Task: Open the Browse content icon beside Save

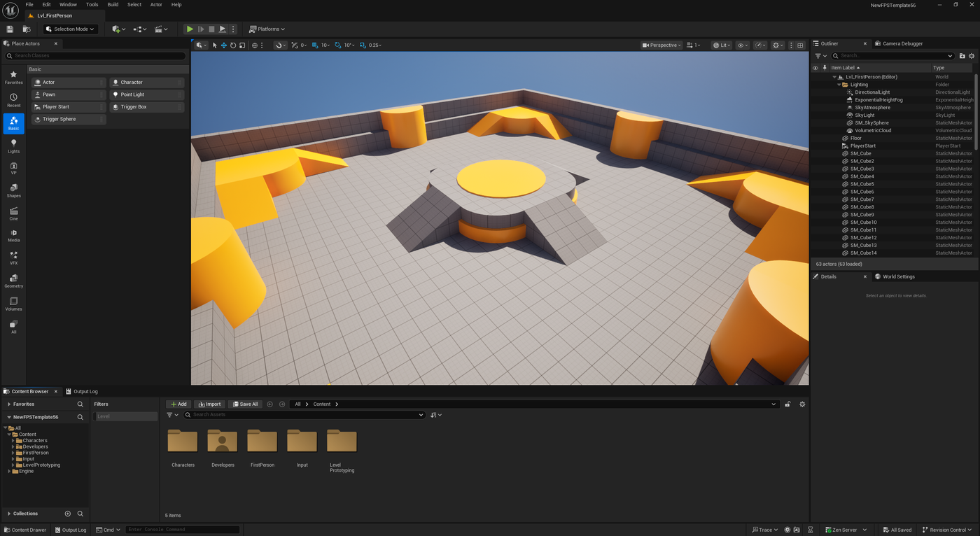Action: [27, 29]
